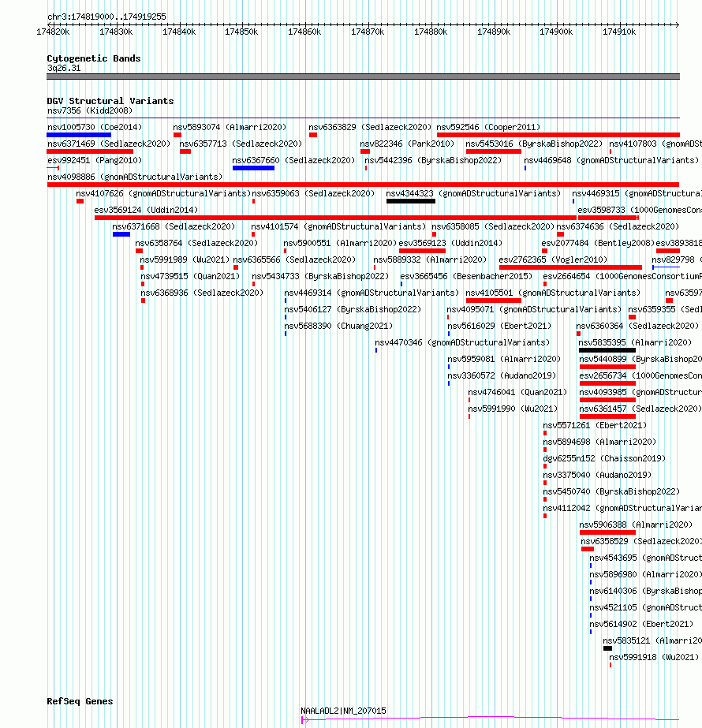Click the nsv6363829 (Sedlazeck2020) label

coord(370,127)
